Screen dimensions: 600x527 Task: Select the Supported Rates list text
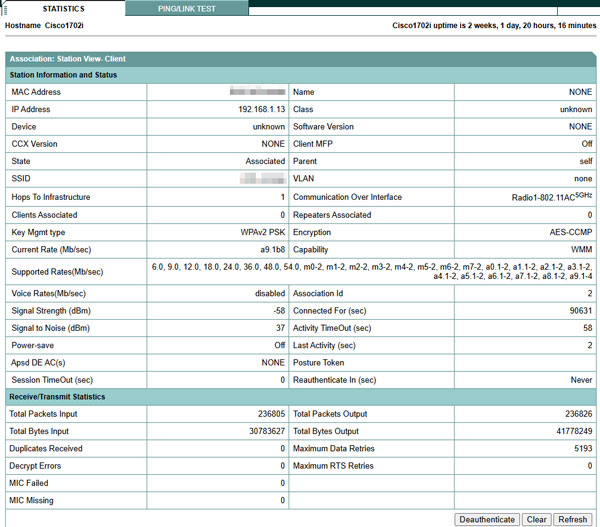(x=371, y=271)
